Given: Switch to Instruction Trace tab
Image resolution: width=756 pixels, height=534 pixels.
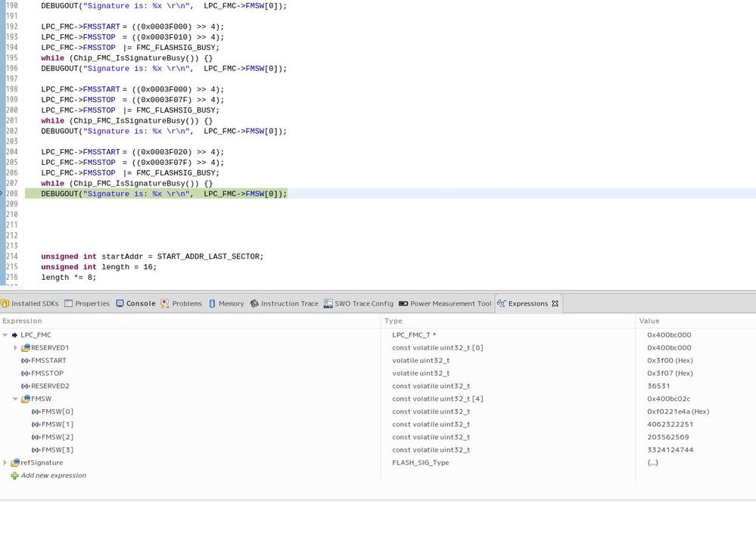Looking at the screenshot, I should click(285, 303).
